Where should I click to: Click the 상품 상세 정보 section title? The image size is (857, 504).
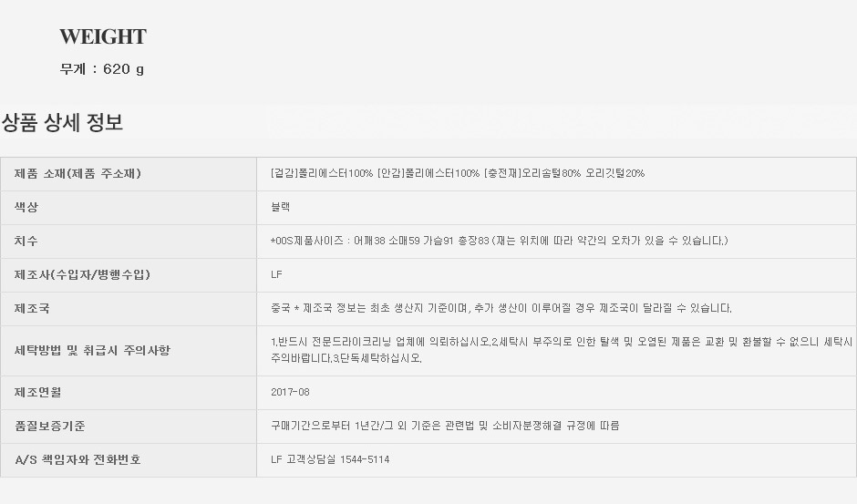(62, 122)
